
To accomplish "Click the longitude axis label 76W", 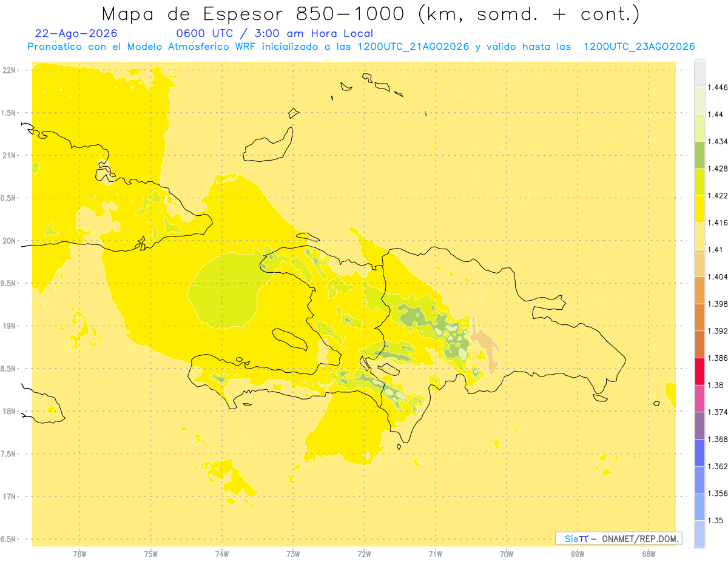I will click(79, 554).
